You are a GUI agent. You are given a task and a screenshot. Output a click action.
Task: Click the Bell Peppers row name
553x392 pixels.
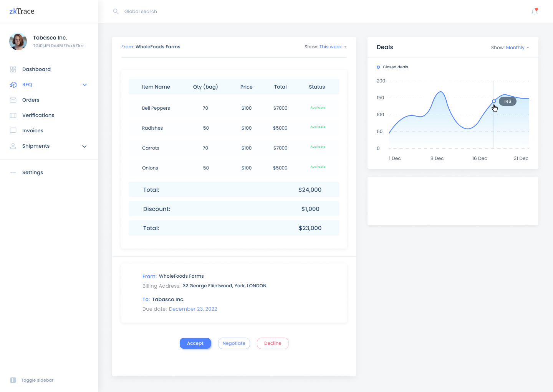[x=156, y=108]
